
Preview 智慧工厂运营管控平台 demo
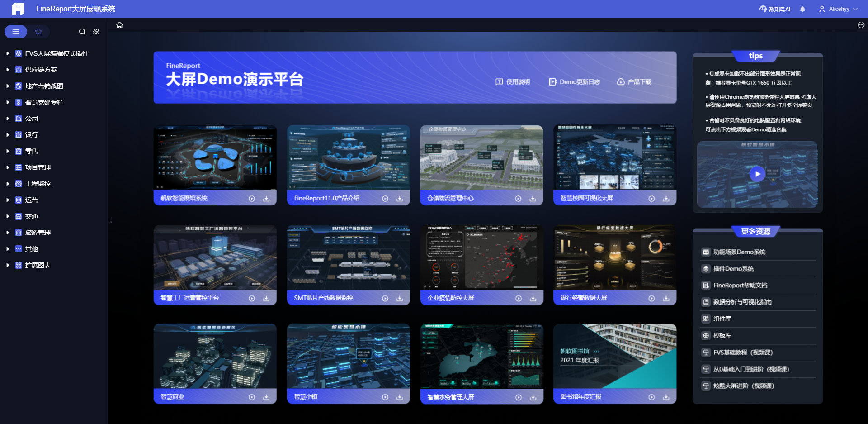[252, 299]
